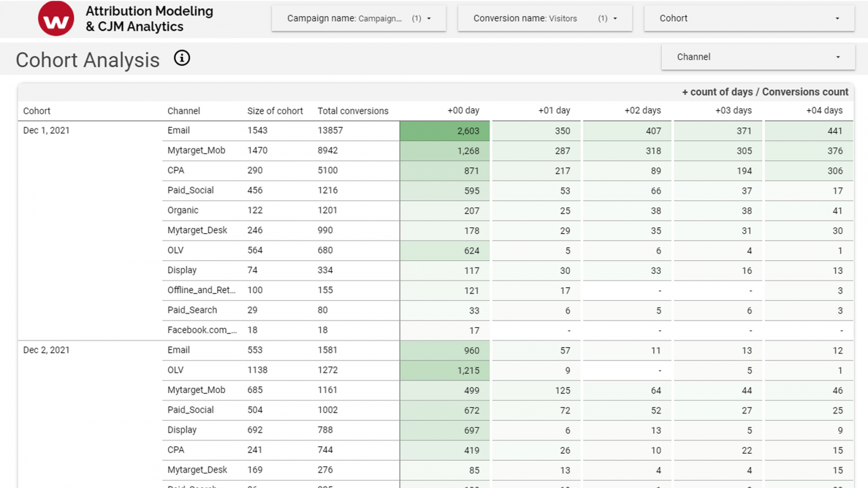Open the Cohort Analysis info icon
Image resolution: width=868 pixels, height=488 pixels.
tap(182, 58)
